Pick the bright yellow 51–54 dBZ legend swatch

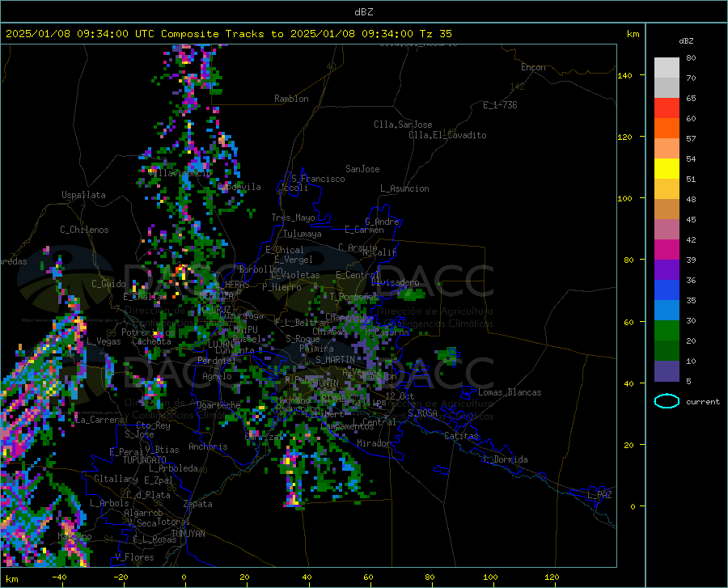pyautogui.click(x=667, y=169)
